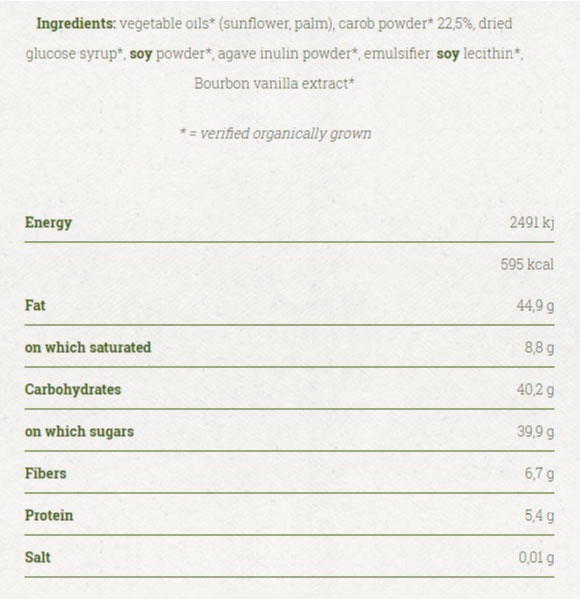Click the 8,8 g saturated value
This screenshot has width=580, height=599.
(x=539, y=348)
